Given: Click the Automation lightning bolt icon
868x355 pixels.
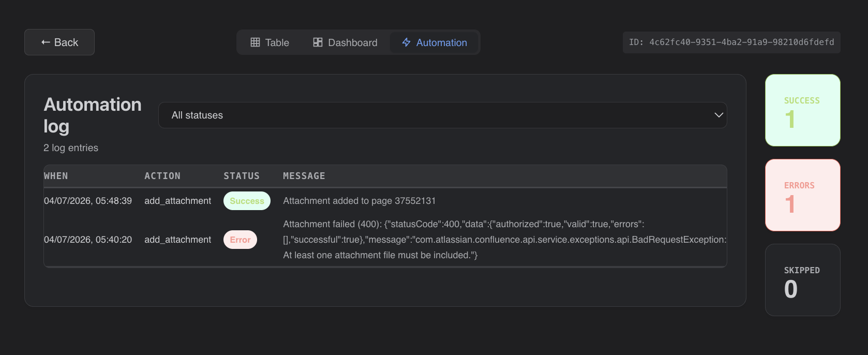Looking at the screenshot, I should [x=407, y=42].
